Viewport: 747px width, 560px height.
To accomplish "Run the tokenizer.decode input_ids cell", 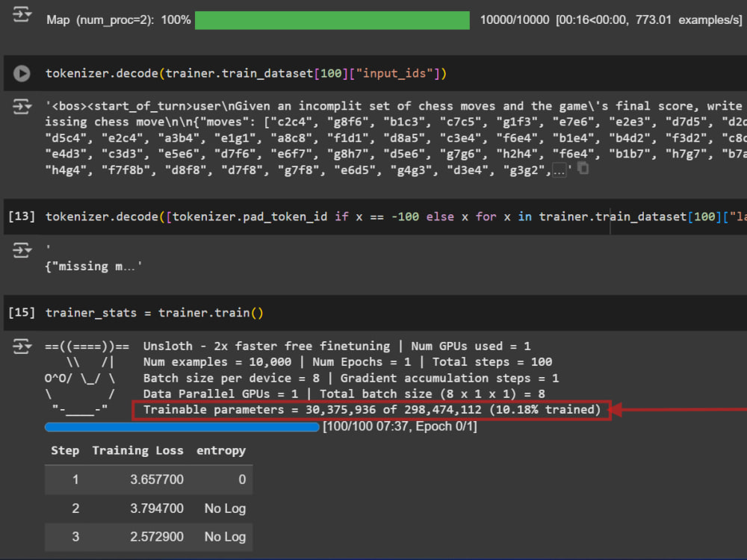I will 22,73.
